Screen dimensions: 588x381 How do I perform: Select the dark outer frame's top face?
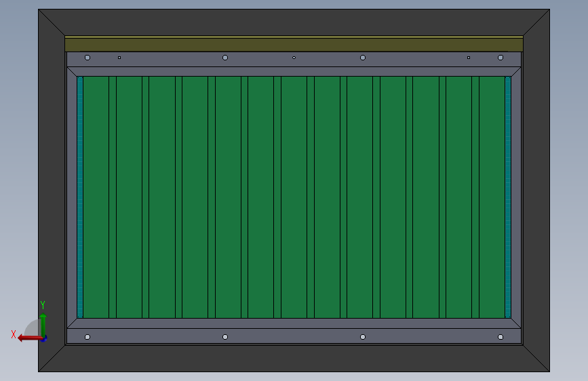point(294,22)
